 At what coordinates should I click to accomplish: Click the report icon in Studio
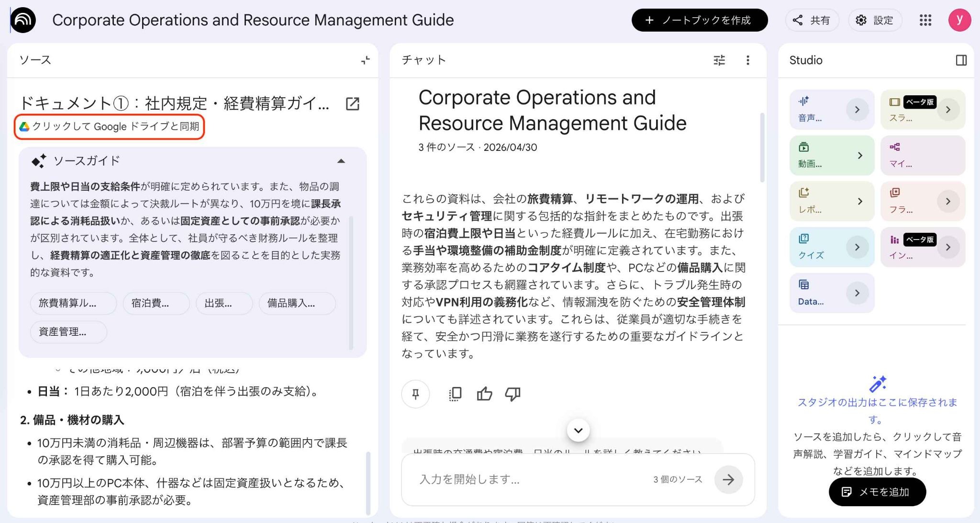(x=803, y=193)
